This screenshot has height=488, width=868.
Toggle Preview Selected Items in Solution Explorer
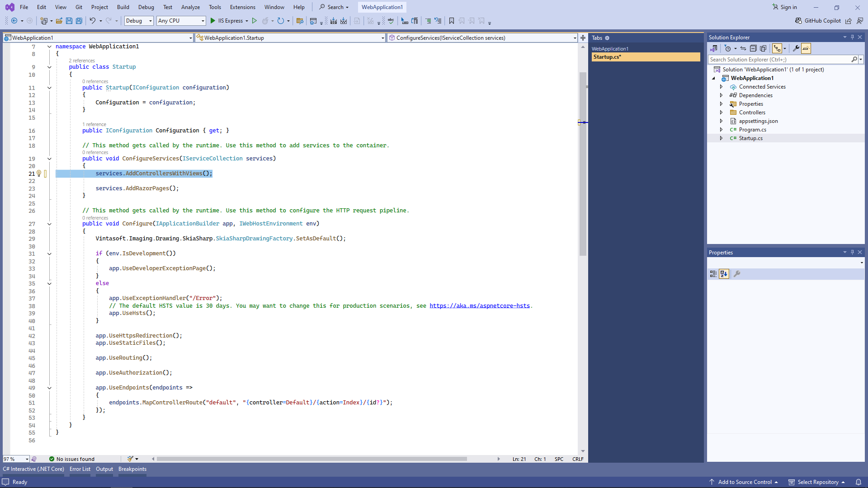click(806, 48)
